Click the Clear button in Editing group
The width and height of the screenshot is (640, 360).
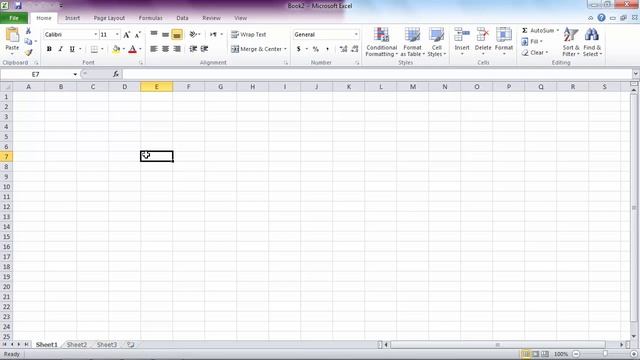(535, 53)
